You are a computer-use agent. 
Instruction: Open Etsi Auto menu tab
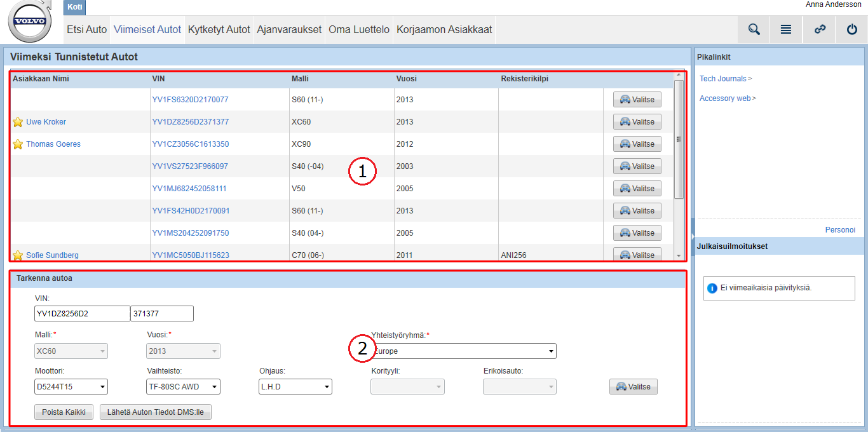tap(87, 29)
